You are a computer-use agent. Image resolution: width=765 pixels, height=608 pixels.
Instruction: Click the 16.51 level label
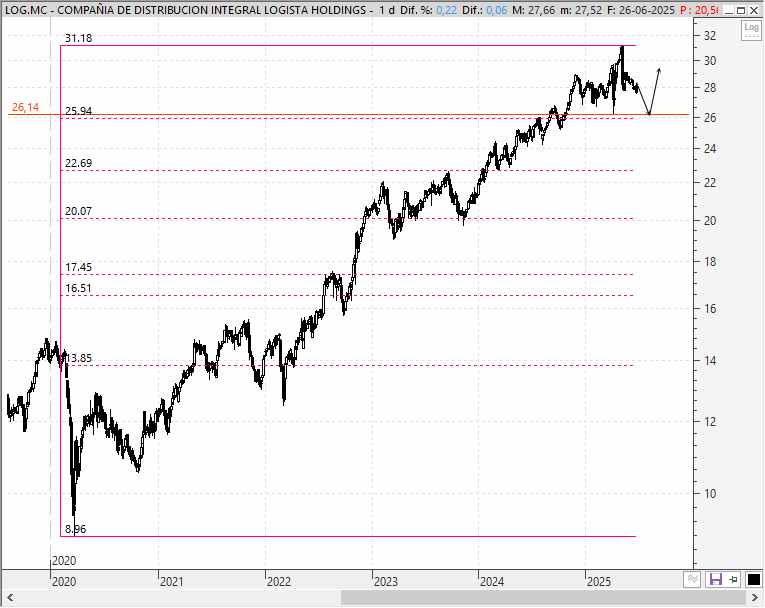[79, 288]
